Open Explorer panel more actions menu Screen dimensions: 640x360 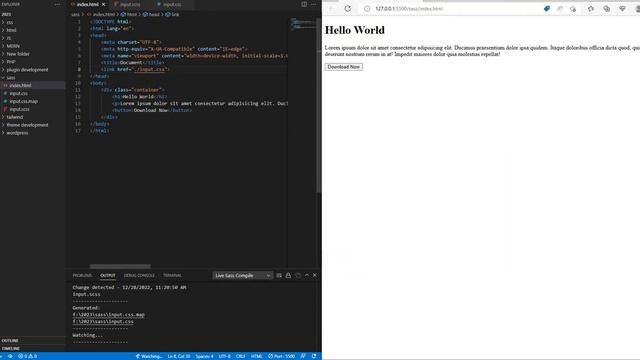pyautogui.click(x=58, y=4)
